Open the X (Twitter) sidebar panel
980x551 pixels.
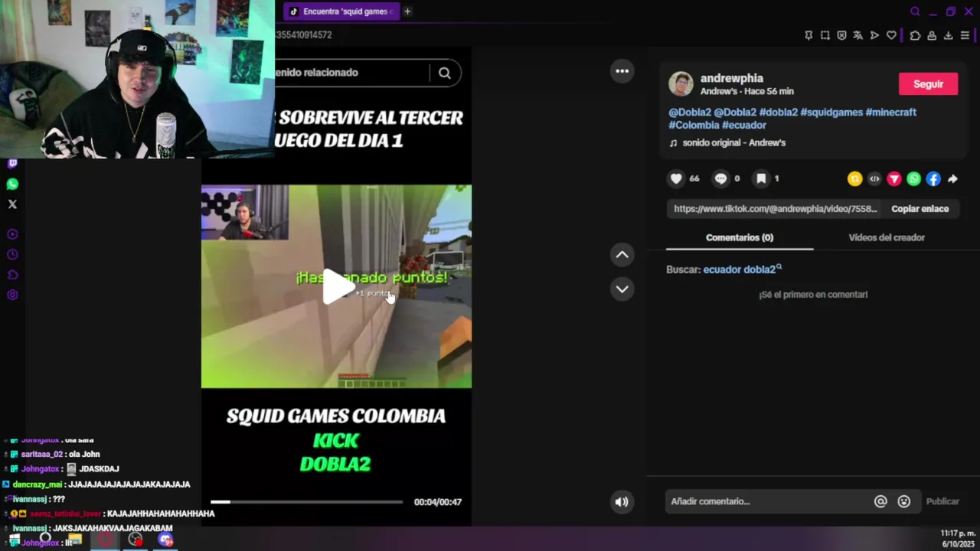coord(12,204)
